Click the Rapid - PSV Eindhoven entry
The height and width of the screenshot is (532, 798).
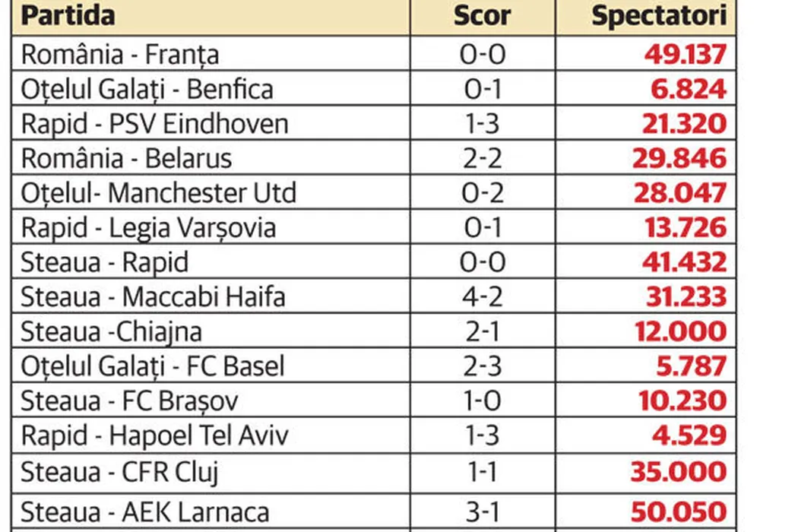(x=154, y=124)
